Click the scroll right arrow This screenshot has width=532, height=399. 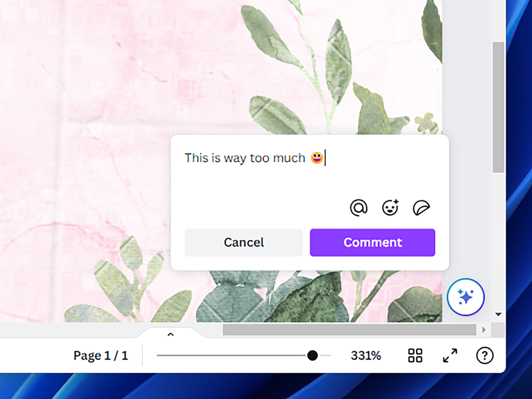pyautogui.click(x=484, y=330)
